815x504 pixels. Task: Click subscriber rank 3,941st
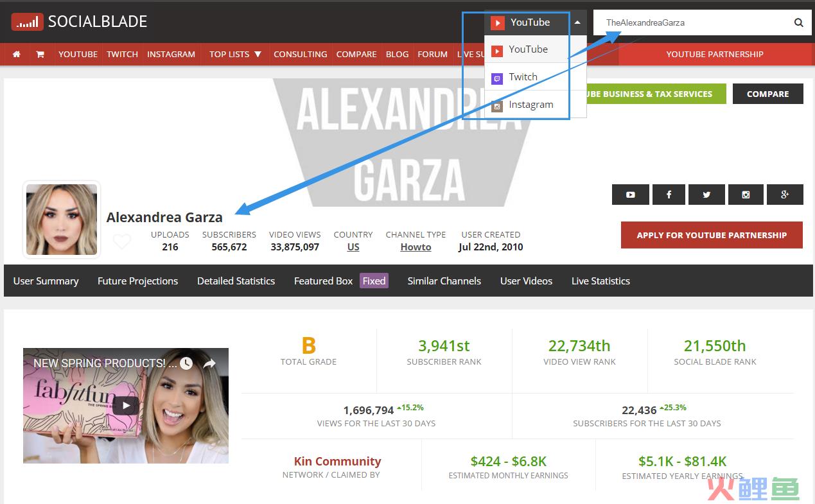(x=444, y=346)
